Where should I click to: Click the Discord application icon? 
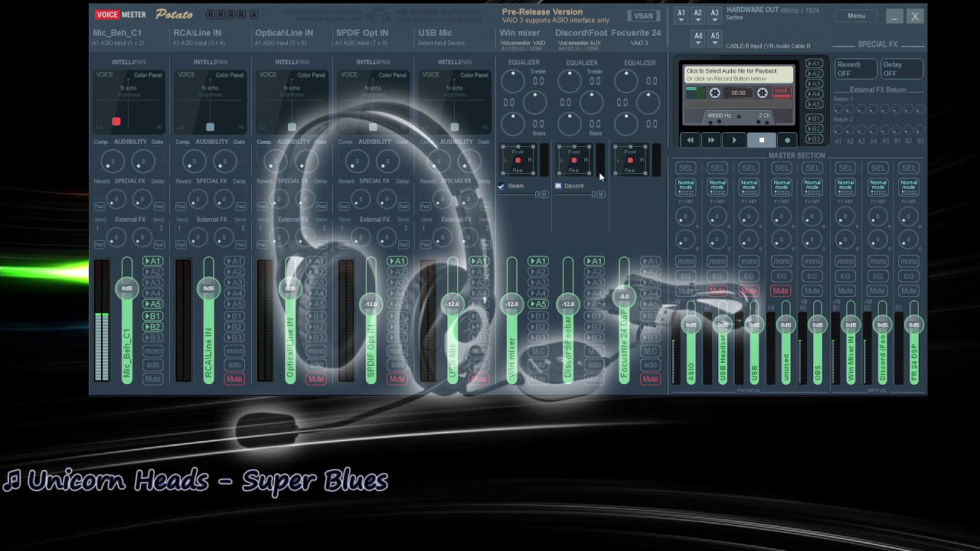click(558, 186)
